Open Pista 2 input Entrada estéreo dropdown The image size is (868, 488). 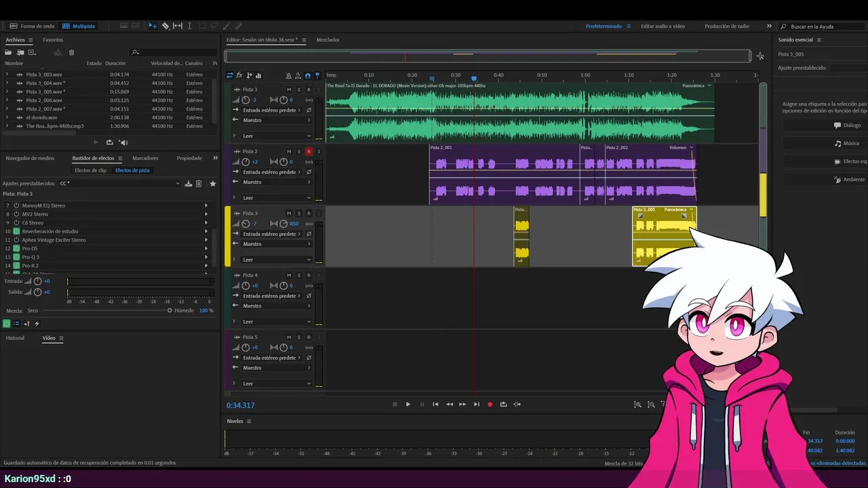point(272,172)
